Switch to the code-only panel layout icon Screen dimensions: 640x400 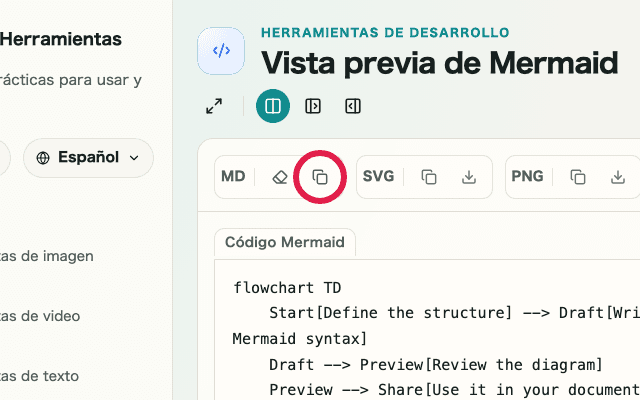coord(353,106)
